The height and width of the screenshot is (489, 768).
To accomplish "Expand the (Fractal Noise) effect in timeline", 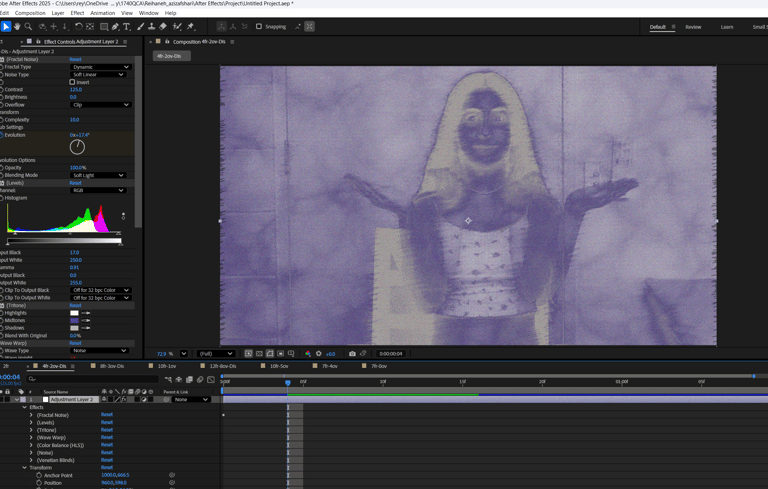I will [x=31, y=415].
